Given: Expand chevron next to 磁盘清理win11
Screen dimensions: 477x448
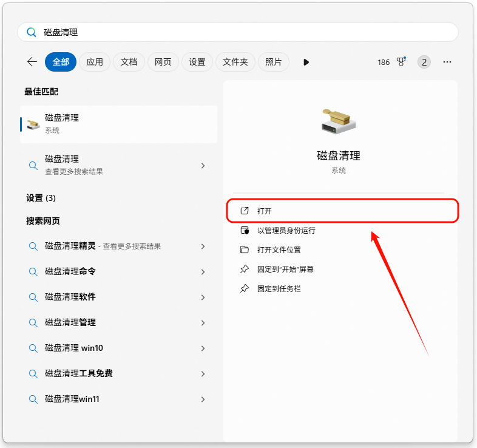Looking at the screenshot, I should pyautogui.click(x=203, y=399).
